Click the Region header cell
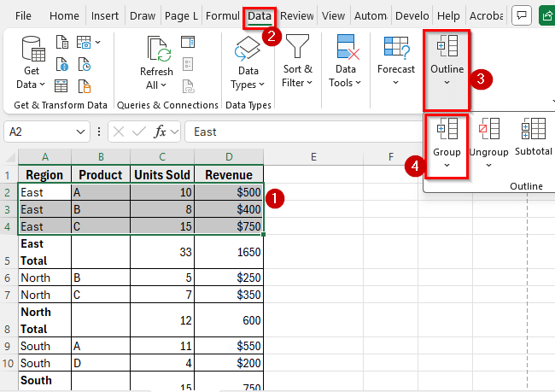555x392 pixels. (x=44, y=174)
